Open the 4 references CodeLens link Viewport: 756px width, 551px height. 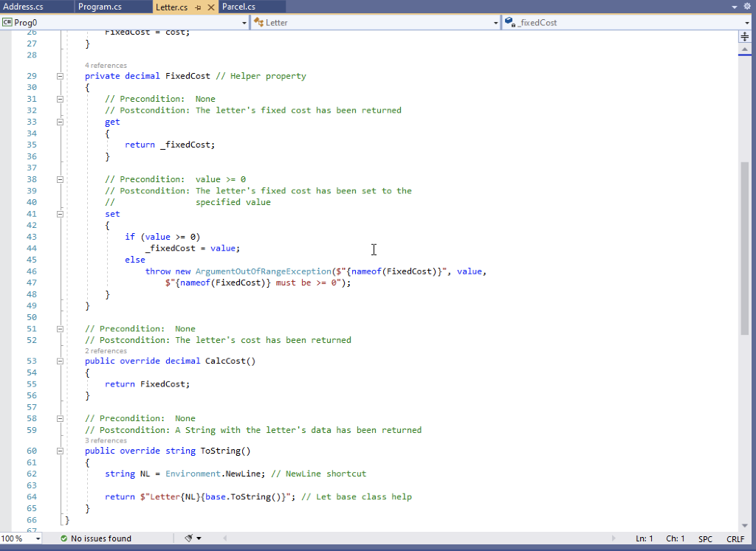click(106, 66)
